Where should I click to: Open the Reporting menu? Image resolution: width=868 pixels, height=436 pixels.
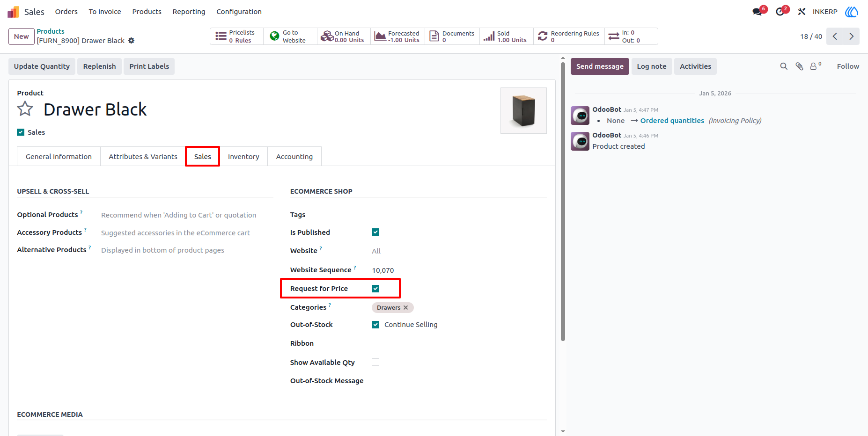189,12
